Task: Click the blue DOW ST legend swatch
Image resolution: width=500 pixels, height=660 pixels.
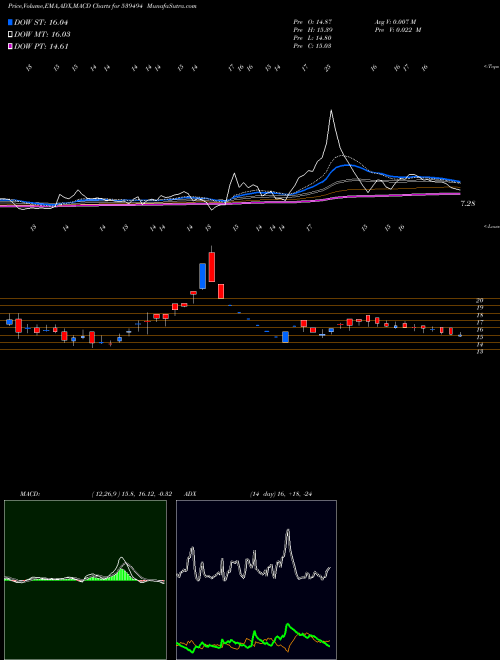Action: point(10,22)
